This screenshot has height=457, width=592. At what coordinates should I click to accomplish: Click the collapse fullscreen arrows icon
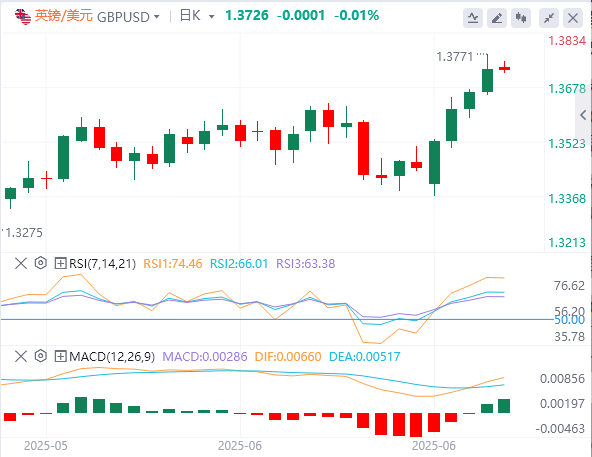point(549,18)
